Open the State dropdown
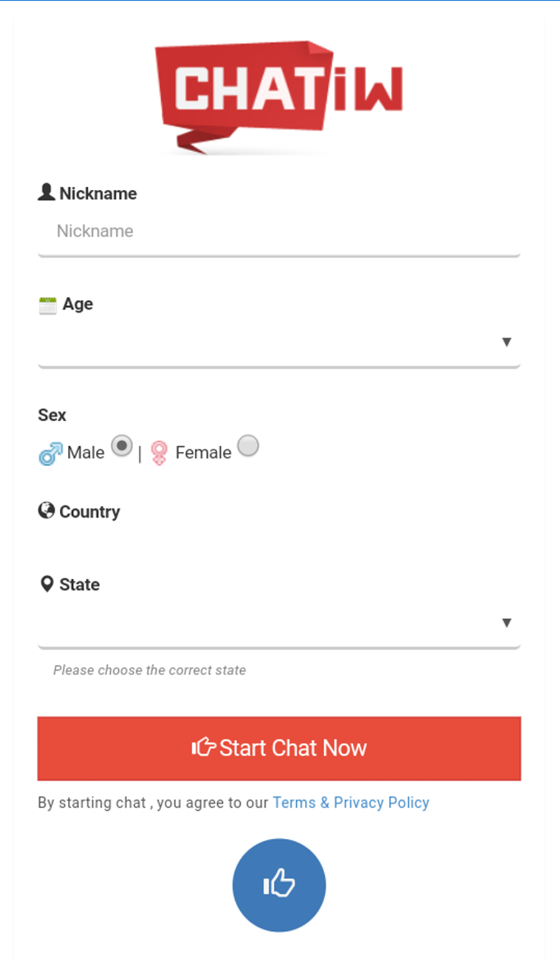Image resolution: width=560 pixels, height=962 pixels. pyautogui.click(x=279, y=622)
